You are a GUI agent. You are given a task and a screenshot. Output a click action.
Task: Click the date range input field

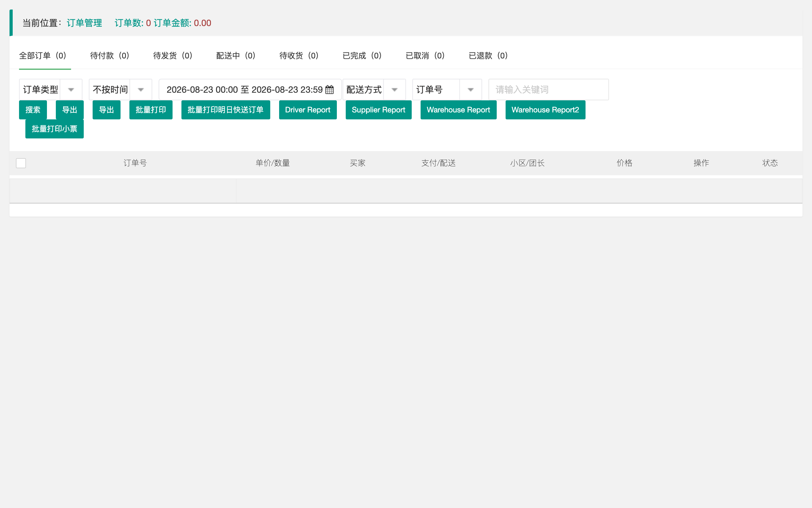[250, 90]
